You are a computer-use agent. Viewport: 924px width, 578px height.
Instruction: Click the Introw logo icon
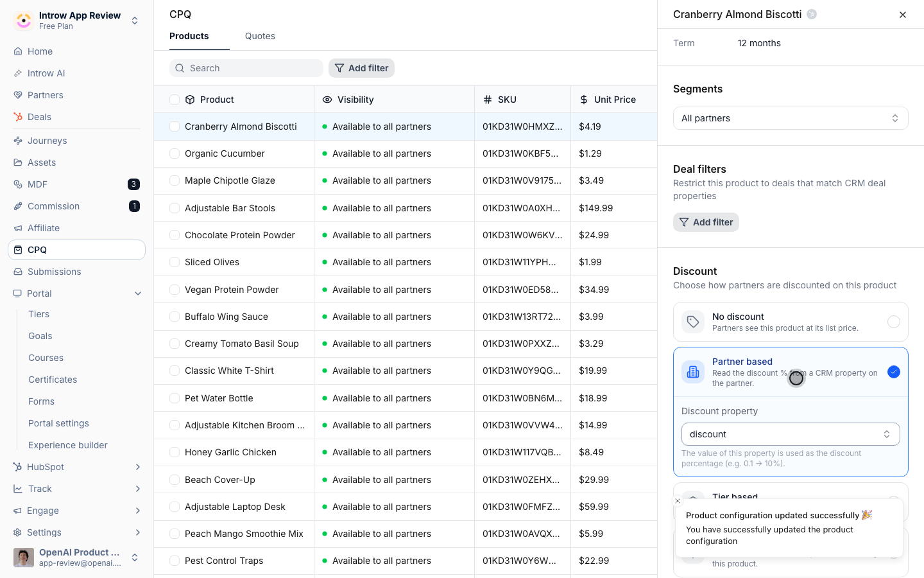click(24, 21)
